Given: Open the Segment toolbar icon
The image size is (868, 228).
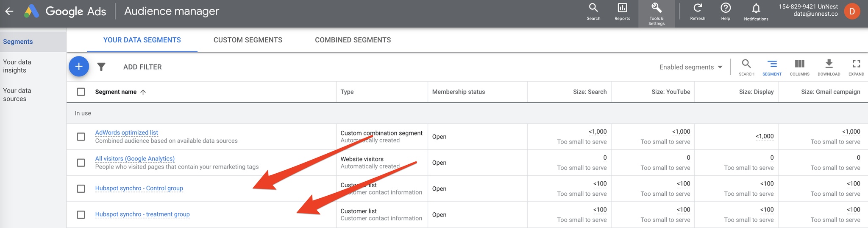Looking at the screenshot, I should 772,68.
